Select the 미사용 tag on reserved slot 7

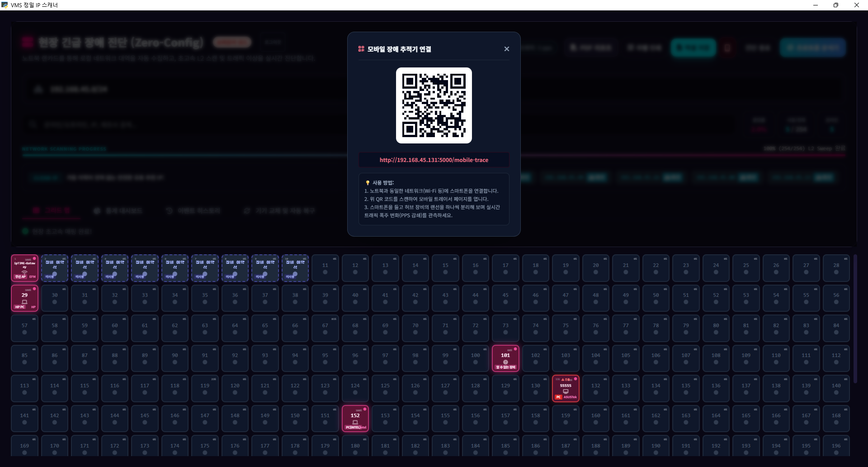[x=199, y=276]
